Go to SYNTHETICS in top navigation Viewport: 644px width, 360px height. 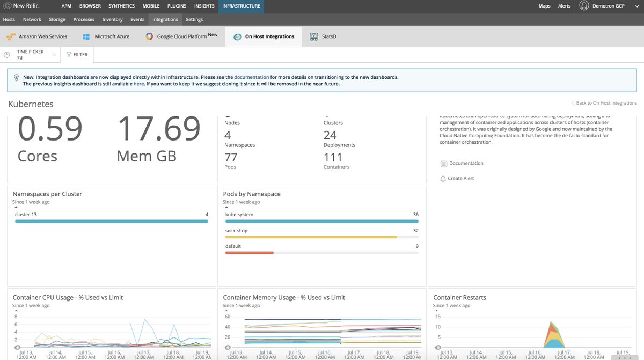[x=122, y=6]
